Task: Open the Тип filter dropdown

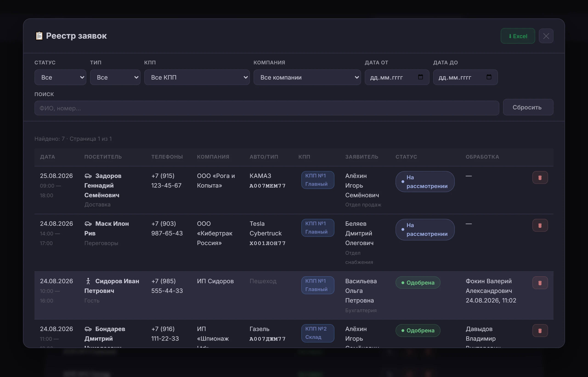Action: [x=115, y=77]
